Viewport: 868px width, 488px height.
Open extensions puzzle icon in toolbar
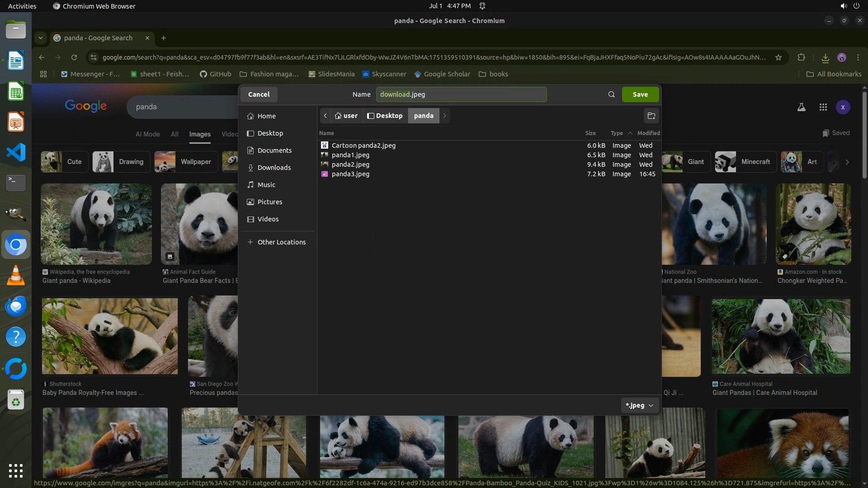pyautogui.click(x=801, y=57)
